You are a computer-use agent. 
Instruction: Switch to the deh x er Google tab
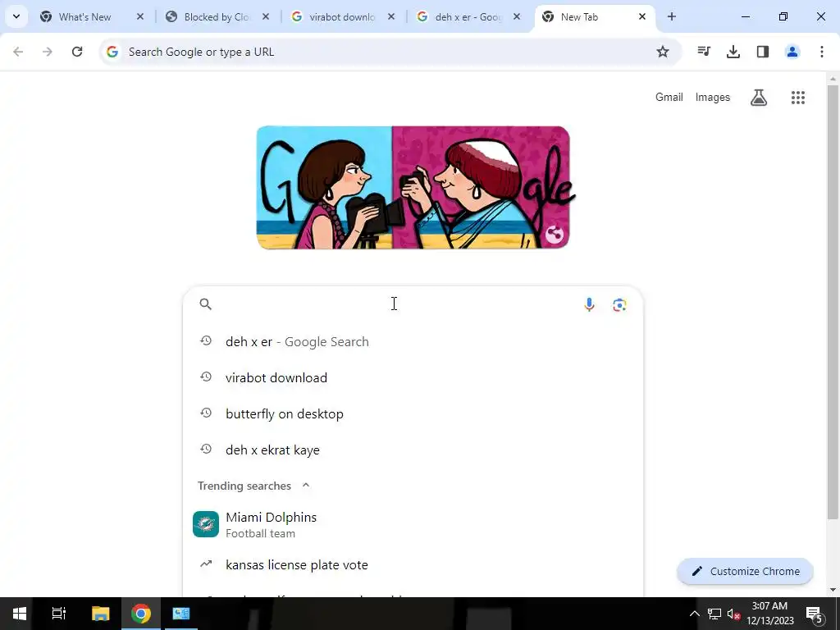pyautogui.click(x=468, y=17)
